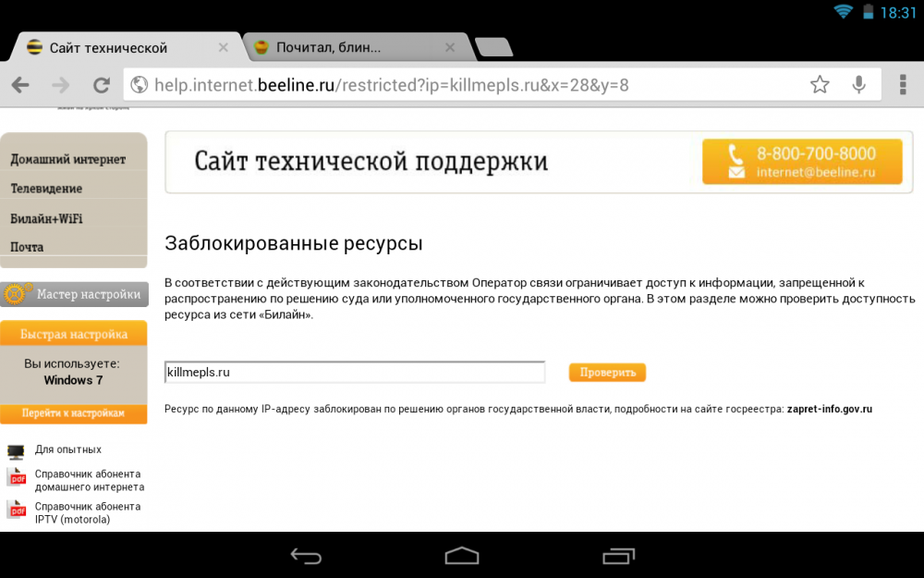The height and width of the screenshot is (578, 924).
Task: Reload the page with the refresh icon
Action: (102, 85)
